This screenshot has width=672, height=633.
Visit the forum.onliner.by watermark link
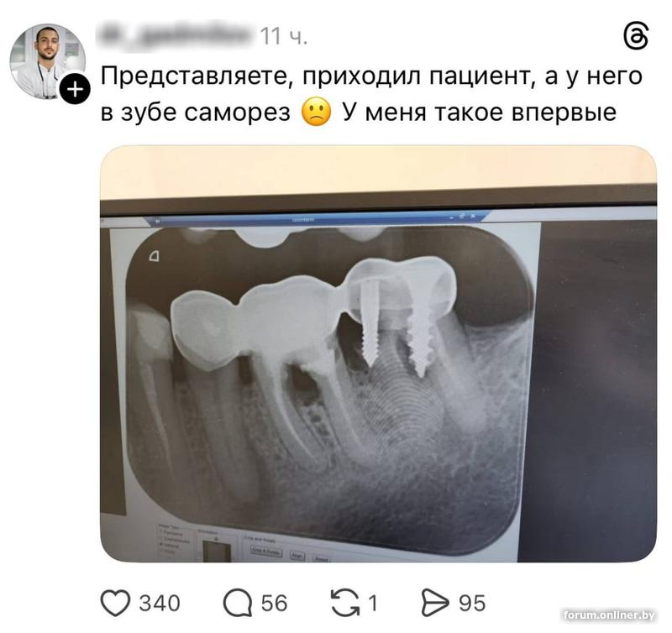[610, 615]
